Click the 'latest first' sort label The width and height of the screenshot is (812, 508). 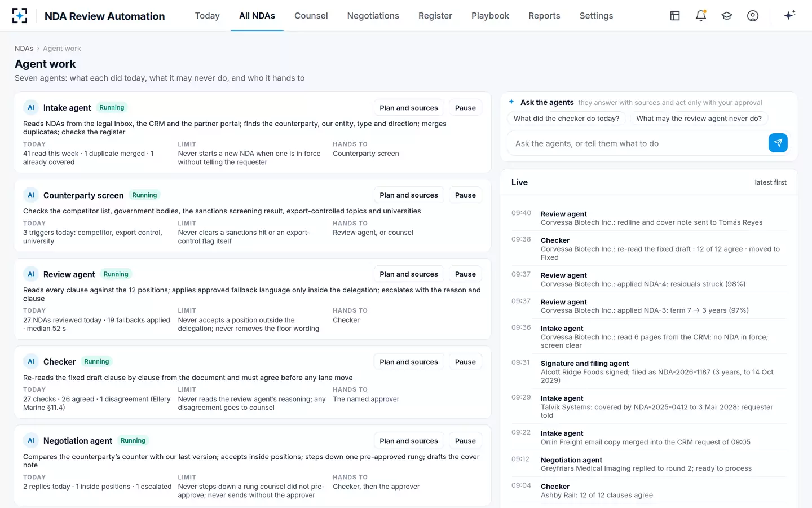(x=770, y=182)
